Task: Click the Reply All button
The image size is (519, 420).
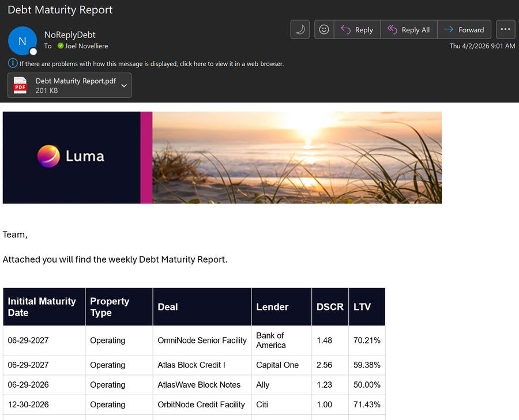Action: tap(408, 30)
